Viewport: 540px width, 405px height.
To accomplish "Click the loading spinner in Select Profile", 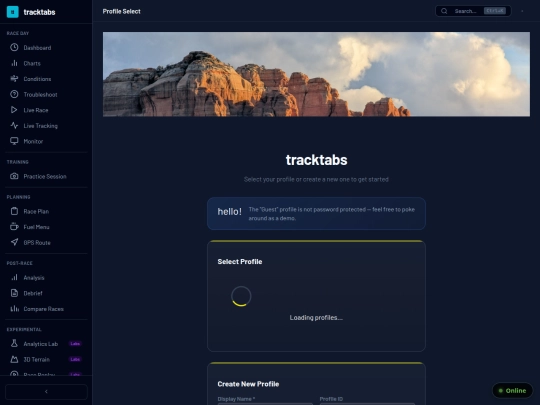I will pos(241,296).
